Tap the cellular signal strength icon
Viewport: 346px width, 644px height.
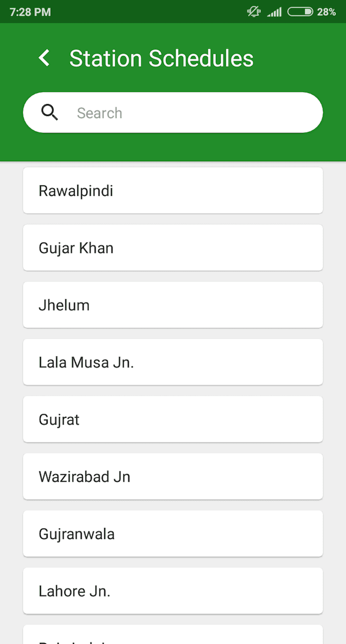(x=274, y=12)
